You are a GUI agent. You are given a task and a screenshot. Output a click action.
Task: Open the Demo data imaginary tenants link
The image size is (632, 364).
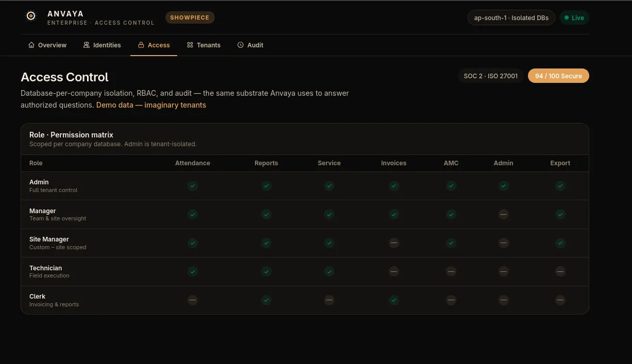click(x=151, y=105)
